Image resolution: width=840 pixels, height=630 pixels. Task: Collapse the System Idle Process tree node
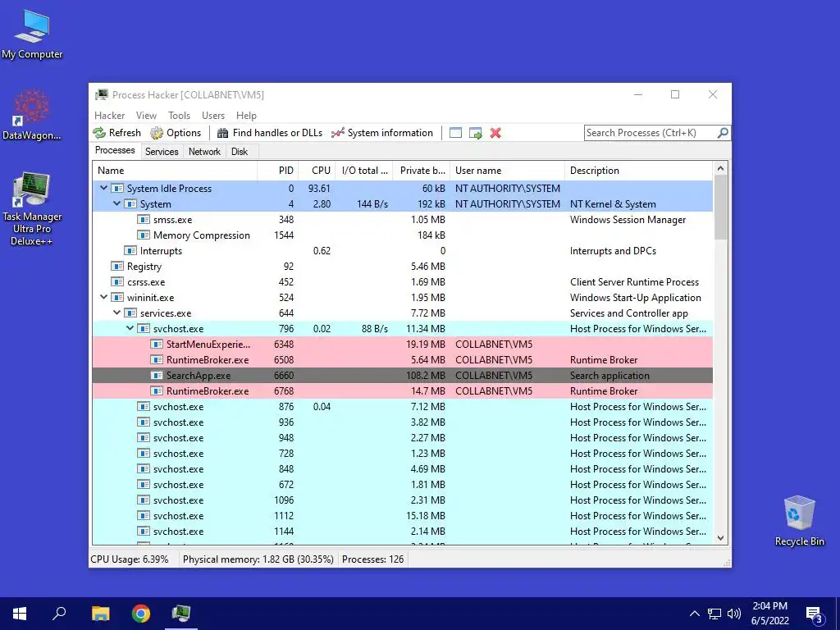pyautogui.click(x=104, y=188)
